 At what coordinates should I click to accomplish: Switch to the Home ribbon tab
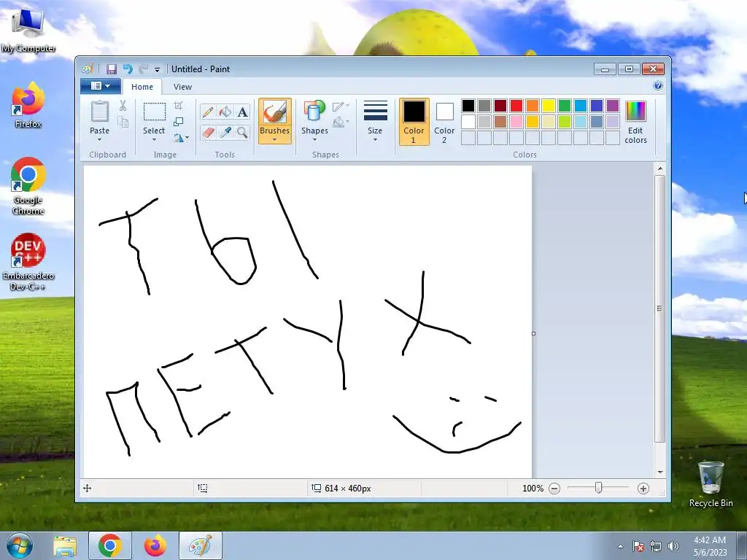[142, 87]
